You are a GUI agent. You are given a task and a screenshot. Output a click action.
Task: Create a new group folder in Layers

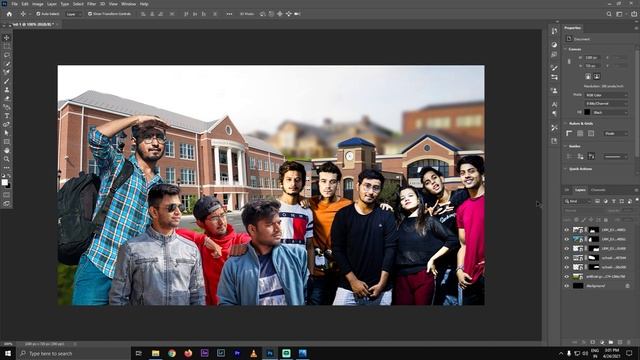tap(611, 342)
